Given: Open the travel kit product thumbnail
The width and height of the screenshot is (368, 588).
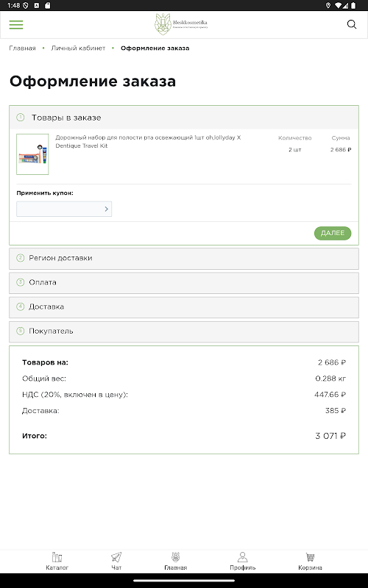Looking at the screenshot, I should (x=32, y=154).
